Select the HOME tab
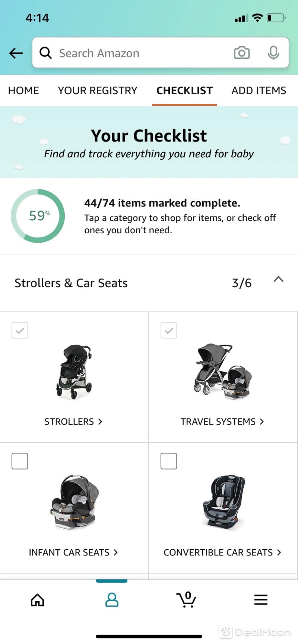 [x=23, y=90]
